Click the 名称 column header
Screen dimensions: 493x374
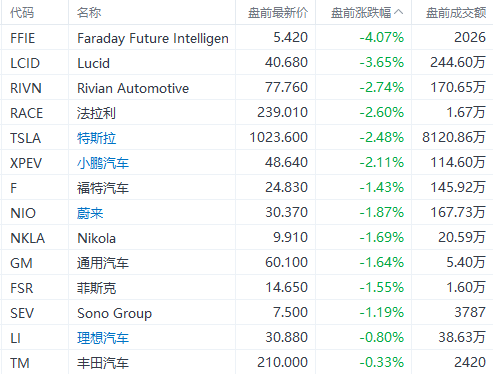(89, 13)
